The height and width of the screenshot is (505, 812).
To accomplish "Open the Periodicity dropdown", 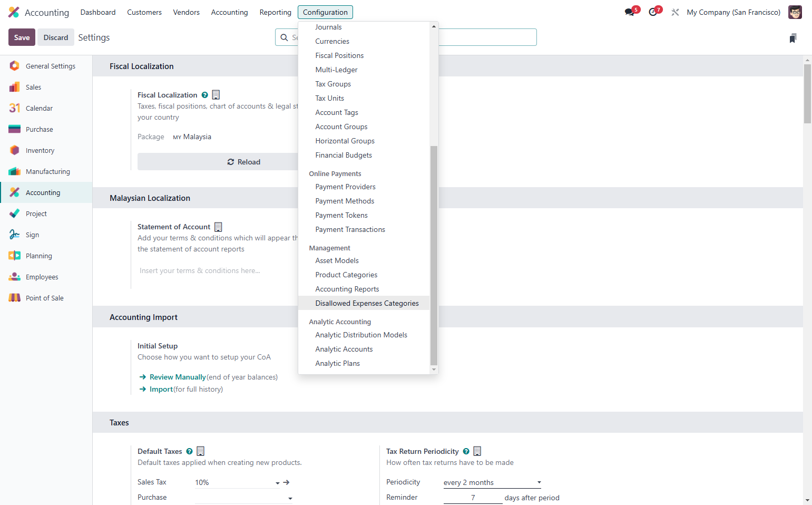I will click(492, 482).
